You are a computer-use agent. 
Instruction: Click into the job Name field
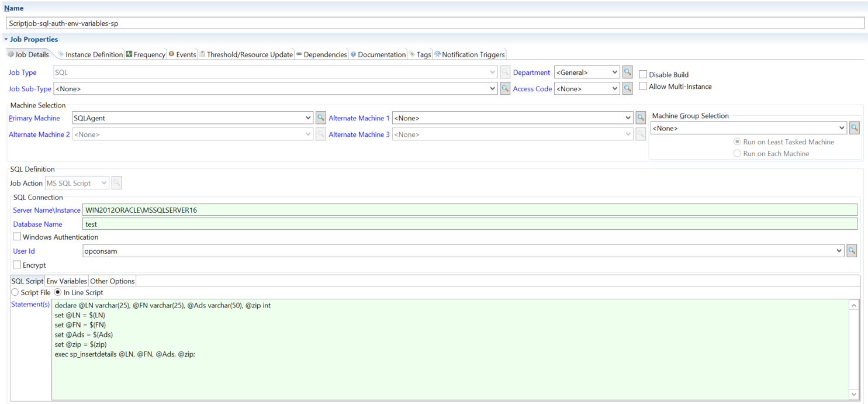click(434, 23)
